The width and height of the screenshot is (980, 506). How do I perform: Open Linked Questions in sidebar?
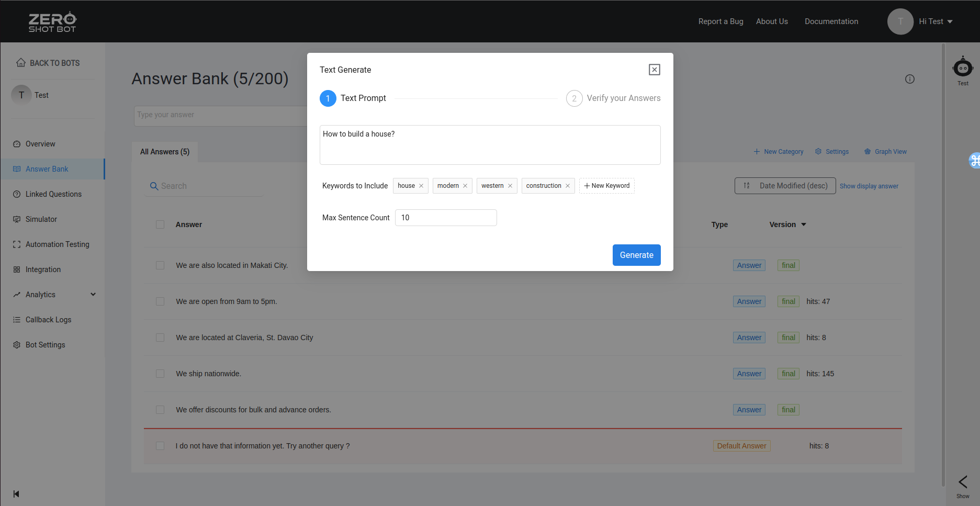(53, 194)
